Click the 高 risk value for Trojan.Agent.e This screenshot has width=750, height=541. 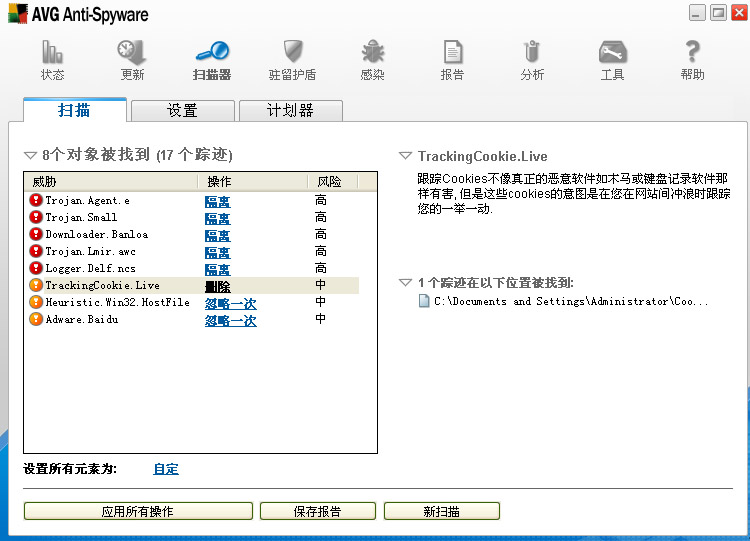[320, 200]
